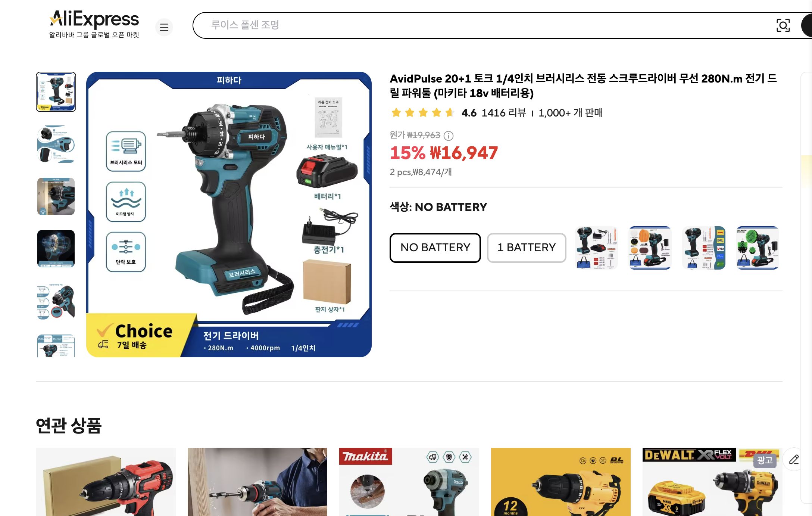Click the main drill product image
This screenshot has width=812, height=516.
(229, 214)
